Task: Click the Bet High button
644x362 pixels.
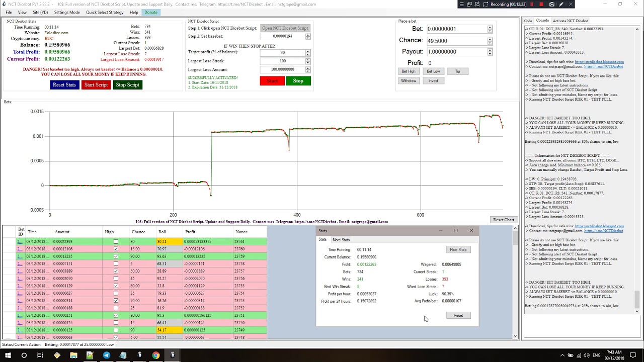Action: click(x=409, y=71)
